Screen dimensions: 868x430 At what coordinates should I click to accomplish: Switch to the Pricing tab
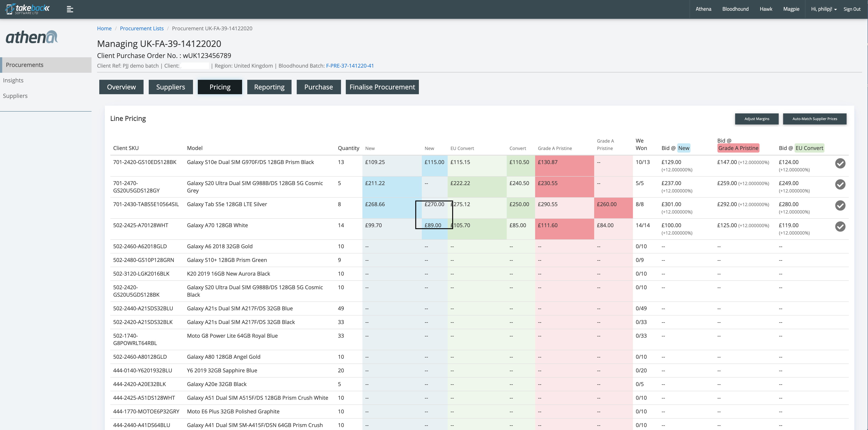pos(220,87)
